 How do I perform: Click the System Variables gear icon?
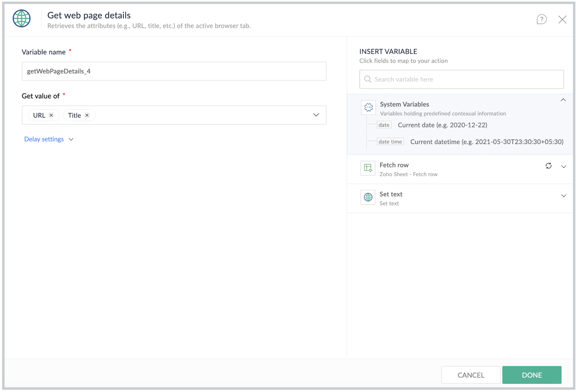pos(369,107)
